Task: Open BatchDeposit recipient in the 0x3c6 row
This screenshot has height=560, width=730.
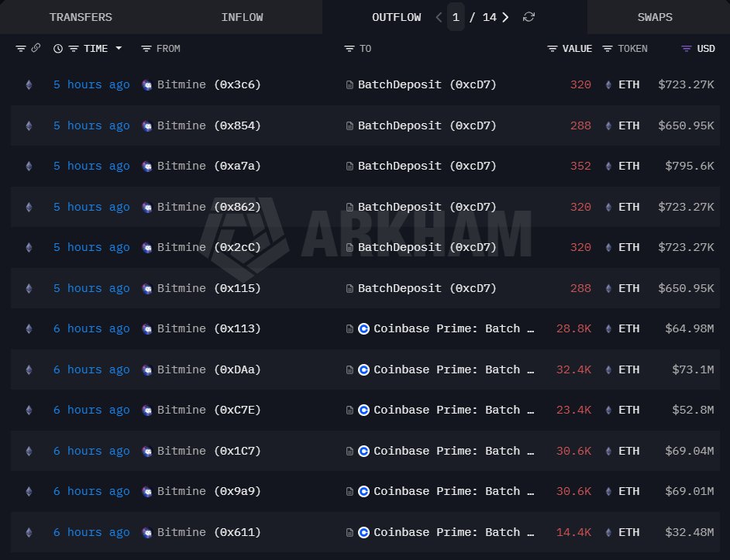Action: pos(427,84)
